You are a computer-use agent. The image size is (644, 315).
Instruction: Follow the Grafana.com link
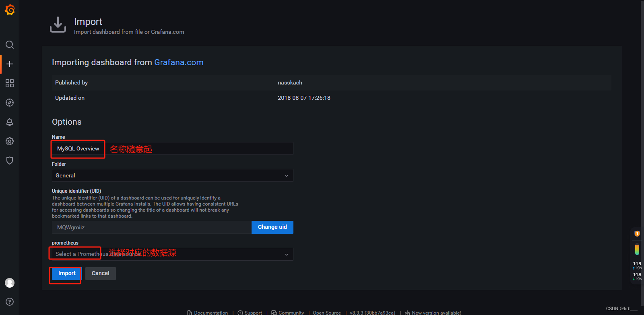[x=179, y=62]
